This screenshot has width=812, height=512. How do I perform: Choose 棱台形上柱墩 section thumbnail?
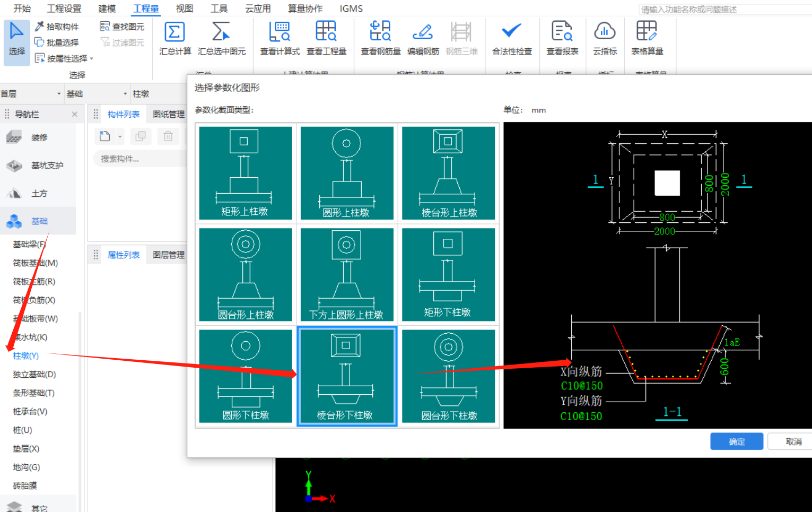pos(449,173)
